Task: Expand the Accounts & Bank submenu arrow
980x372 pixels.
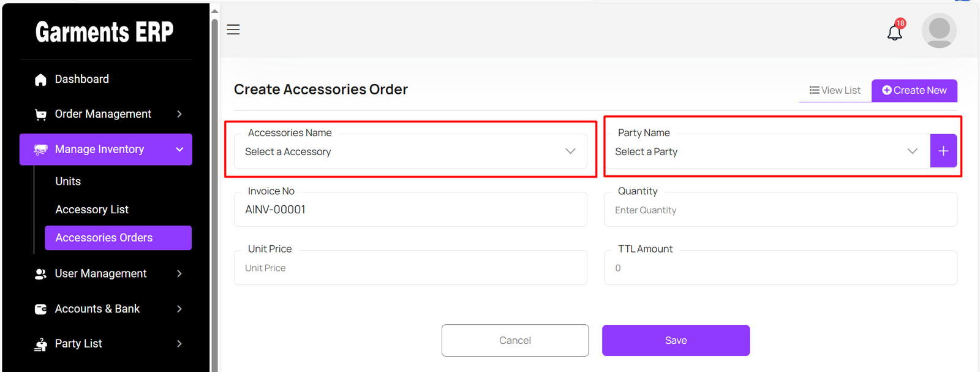Action: coord(179,309)
